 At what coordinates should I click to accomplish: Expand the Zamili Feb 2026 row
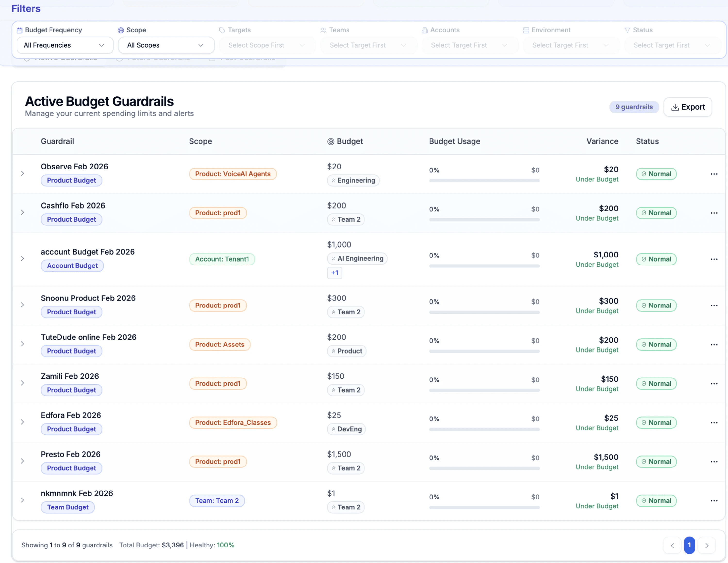(x=22, y=383)
